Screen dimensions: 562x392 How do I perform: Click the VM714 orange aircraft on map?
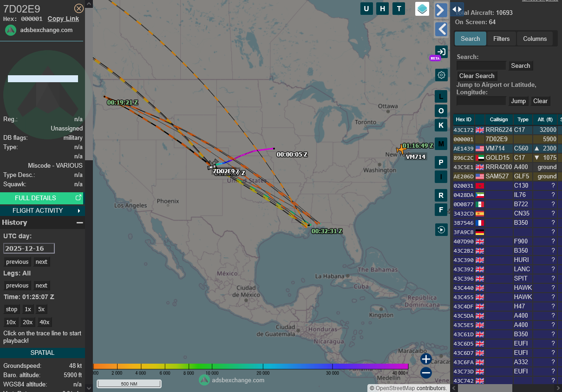[401, 150]
